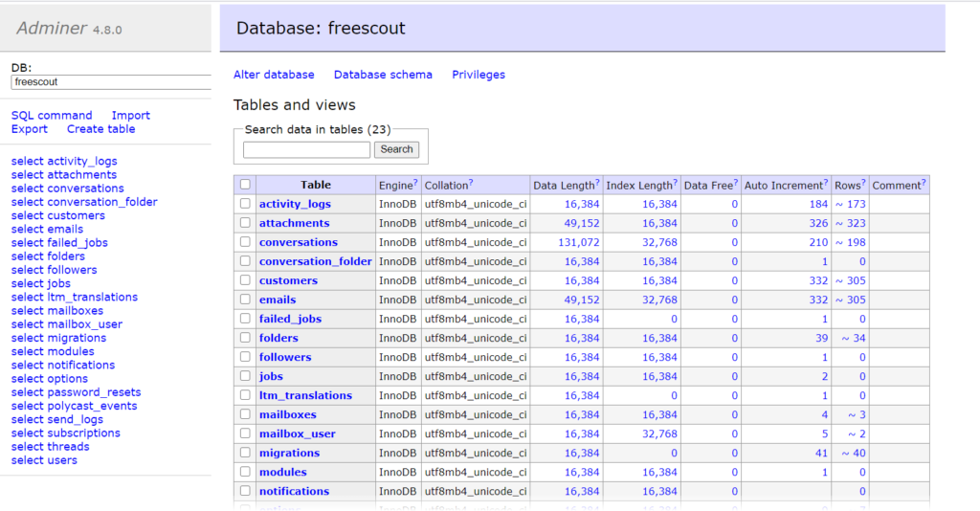The width and height of the screenshot is (980, 511).
Task: Click the Auto Increment help question mark
Action: (826, 183)
